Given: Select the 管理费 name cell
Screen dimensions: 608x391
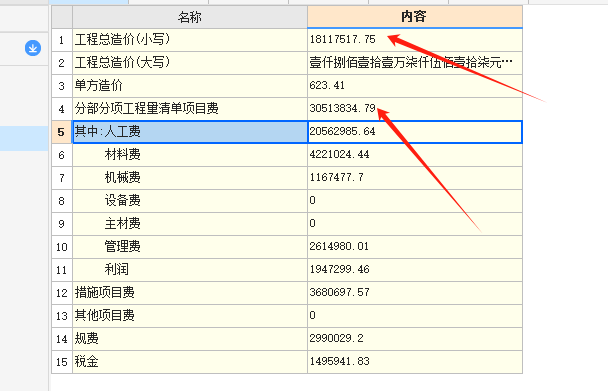Looking at the screenshot, I should pos(190,247).
